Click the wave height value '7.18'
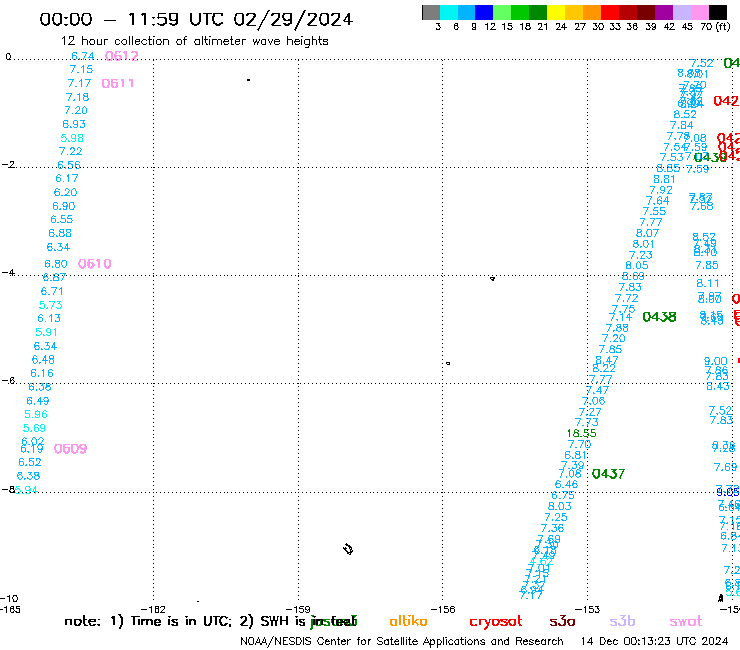 77,97
